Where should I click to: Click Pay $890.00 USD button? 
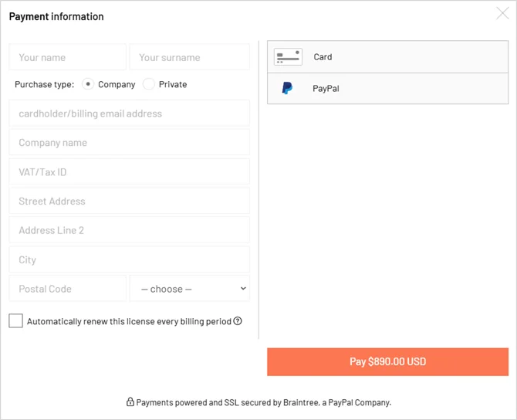[x=387, y=361]
